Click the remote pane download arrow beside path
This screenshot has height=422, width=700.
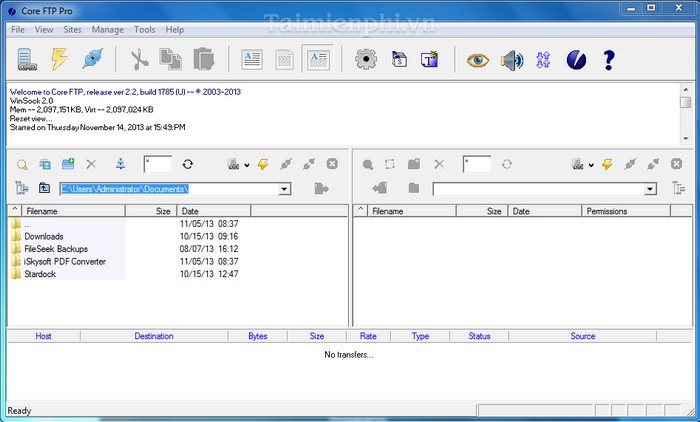[x=379, y=188]
